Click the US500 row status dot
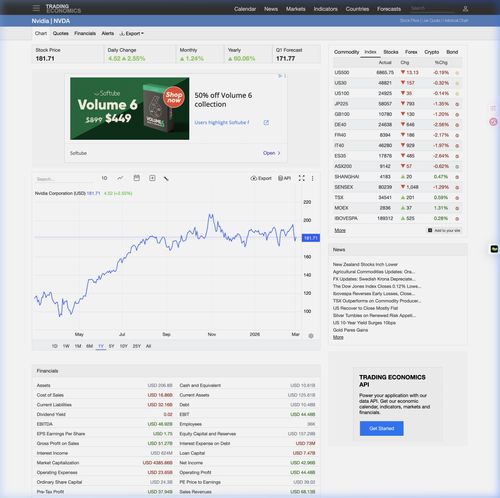 [x=457, y=73]
